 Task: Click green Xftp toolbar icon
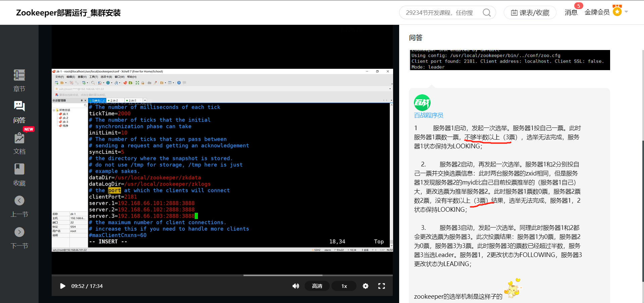(130, 83)
